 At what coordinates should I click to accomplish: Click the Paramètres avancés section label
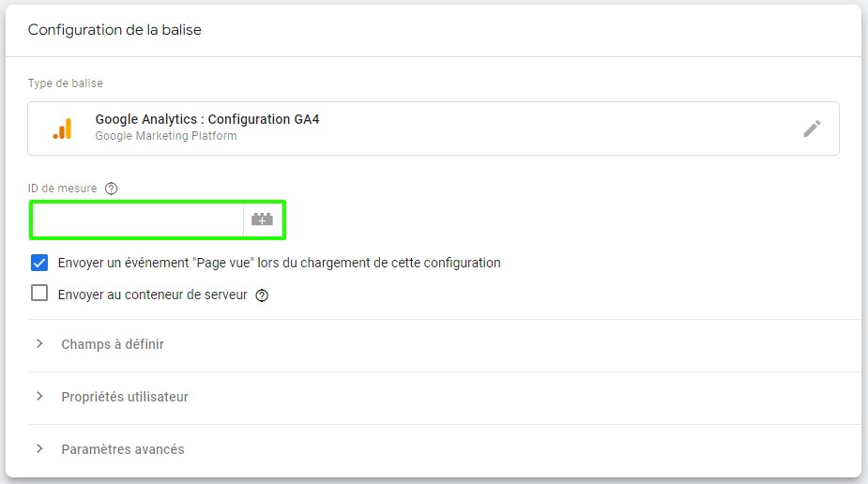tap(123, 449)
